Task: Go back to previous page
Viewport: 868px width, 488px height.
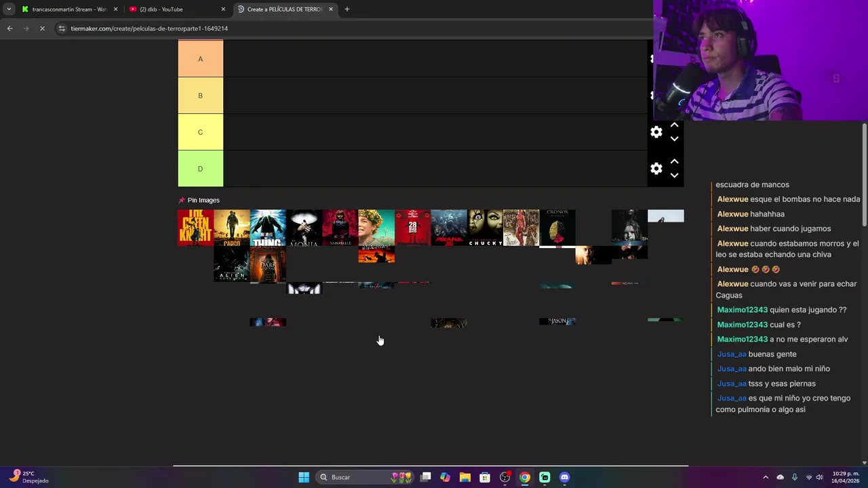Action: point(9,28)
